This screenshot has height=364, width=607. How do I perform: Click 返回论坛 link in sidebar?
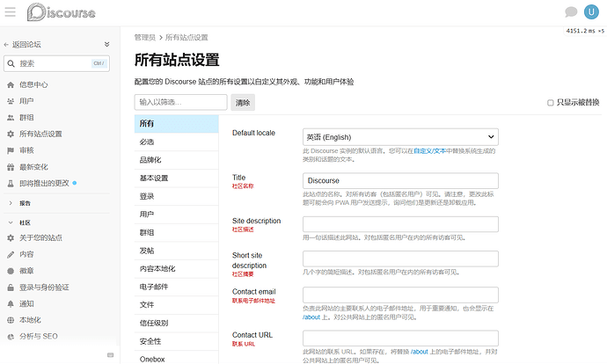pos(26,45)
